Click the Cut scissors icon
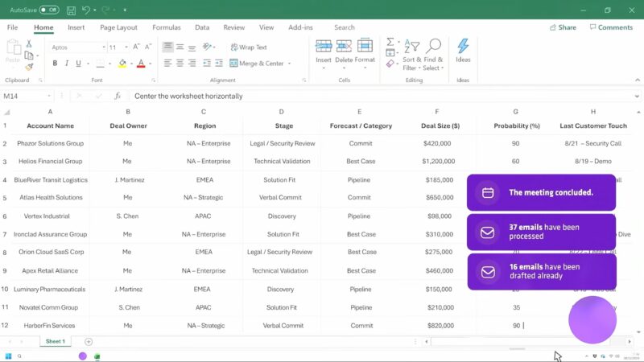This screenshot has height=362, width=644. pyautogui.click(x=29, y=43)
